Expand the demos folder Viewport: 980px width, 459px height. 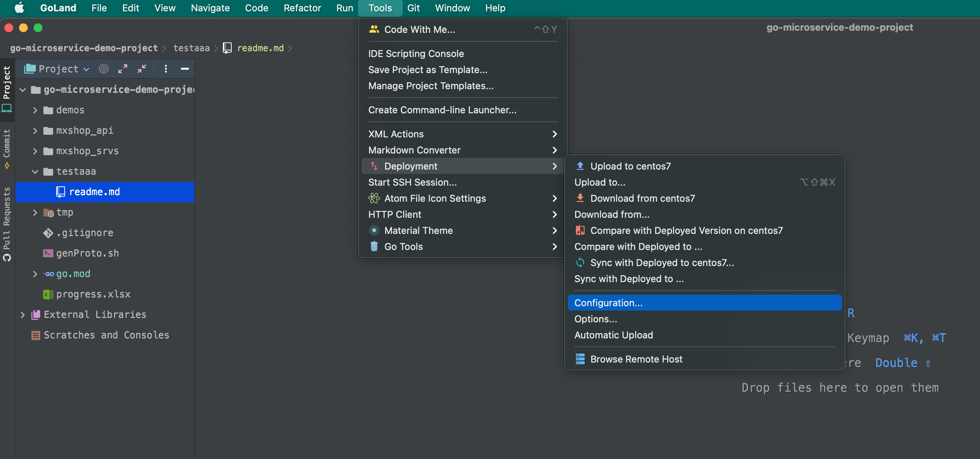coord(35,110)
